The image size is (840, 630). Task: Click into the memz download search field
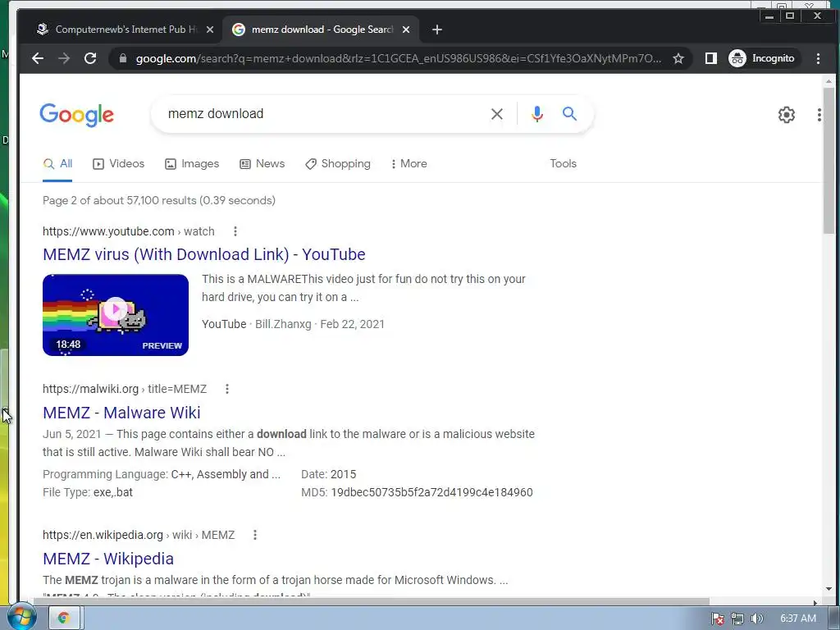pos(322,113)
